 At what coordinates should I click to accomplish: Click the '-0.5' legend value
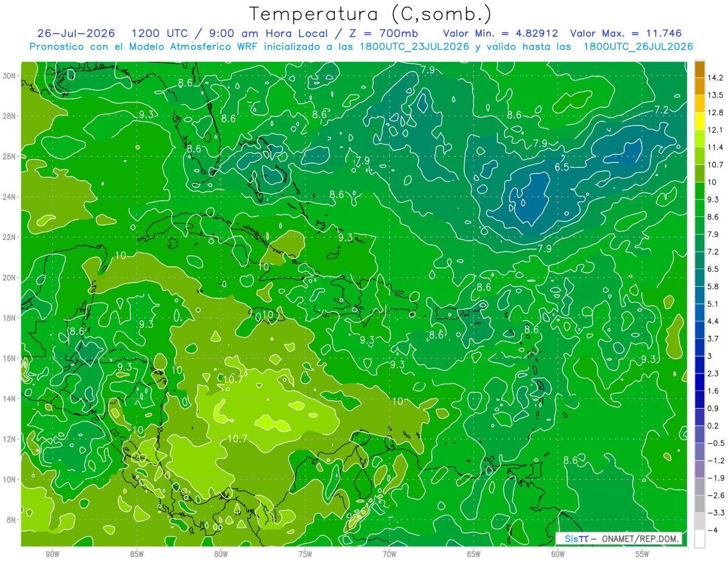point(715,443)
